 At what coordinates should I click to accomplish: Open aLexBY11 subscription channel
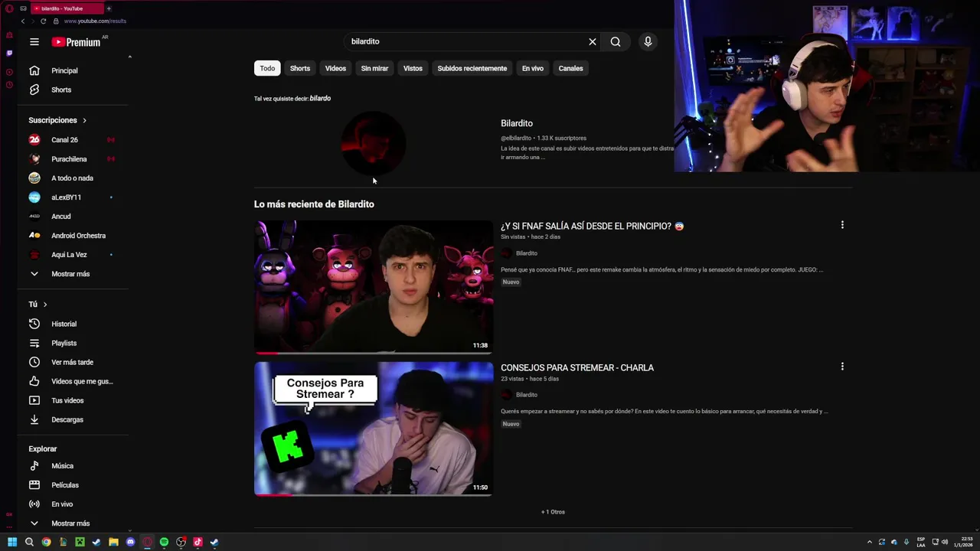74,197
